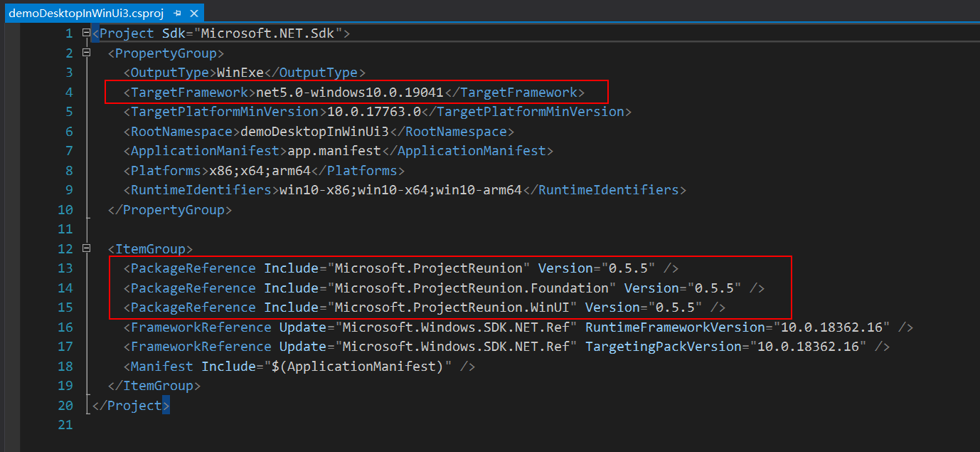Click the closing PropertyGroup tag on line 10
Viewport: 980px width, 452px height.
tap(170, 210)
